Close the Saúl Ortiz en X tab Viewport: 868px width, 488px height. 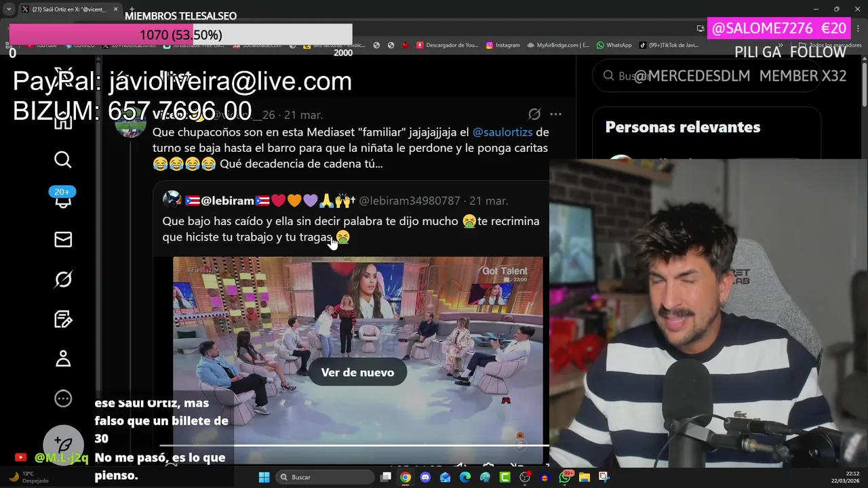point(115,9)
